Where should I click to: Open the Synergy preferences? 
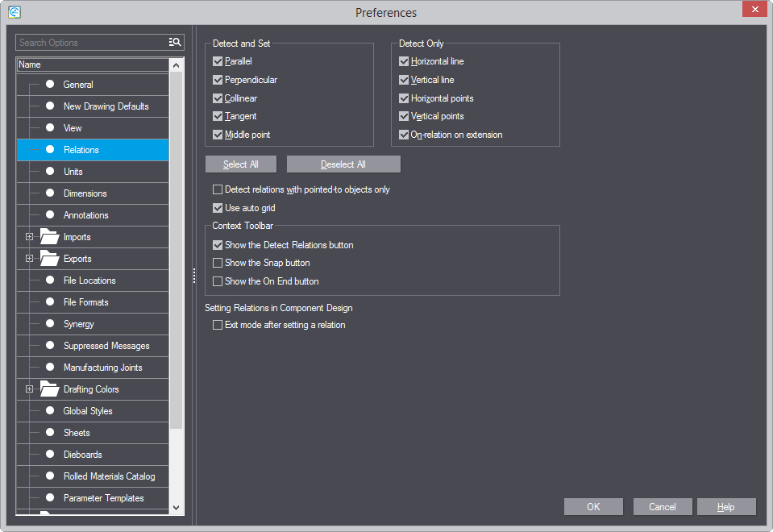[93, 324]
